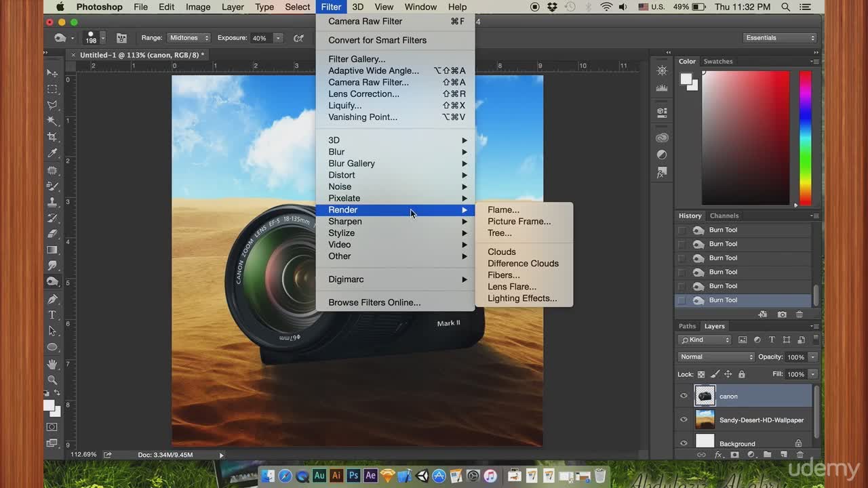
Task: Open the layer Kind filter dropdown
Action: [705, 340]
